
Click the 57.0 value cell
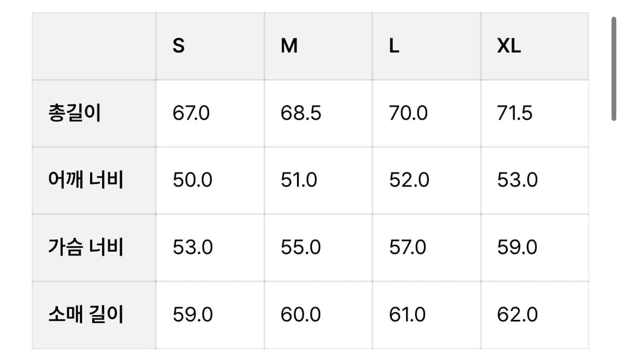(408, 247)
